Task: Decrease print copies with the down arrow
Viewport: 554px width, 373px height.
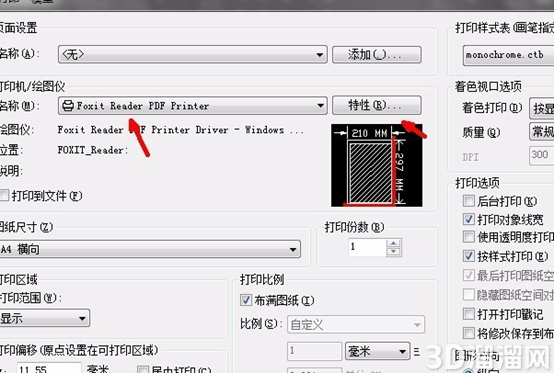Action: point(394,252)
